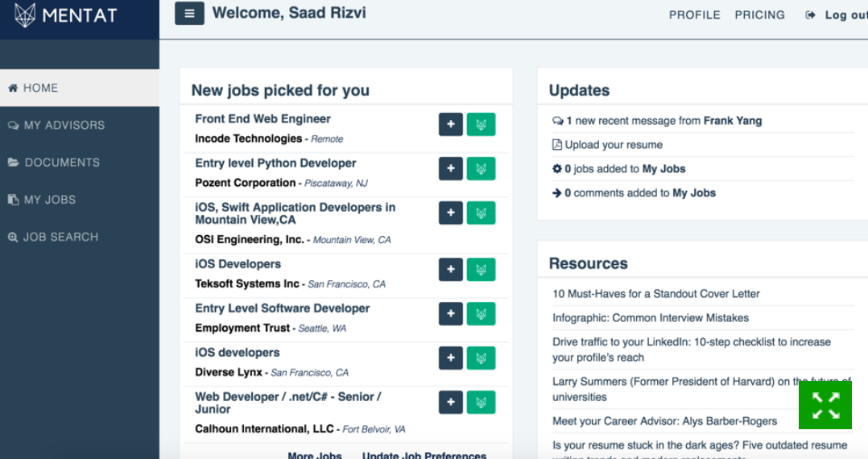The width and height of the screenshot is (868, 459).
Task: Open 10 Must-Haves for Standout Cover Letter
Action: [656, 294]
